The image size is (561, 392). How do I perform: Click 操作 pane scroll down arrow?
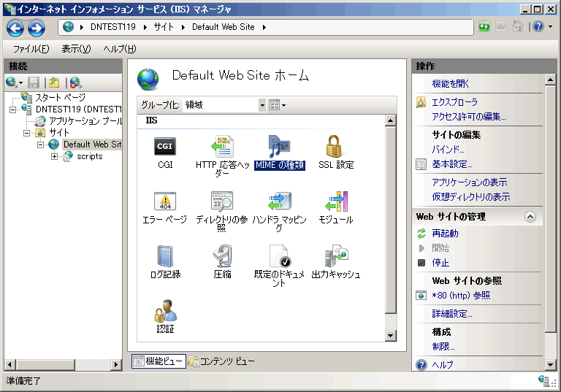point(550,364)
